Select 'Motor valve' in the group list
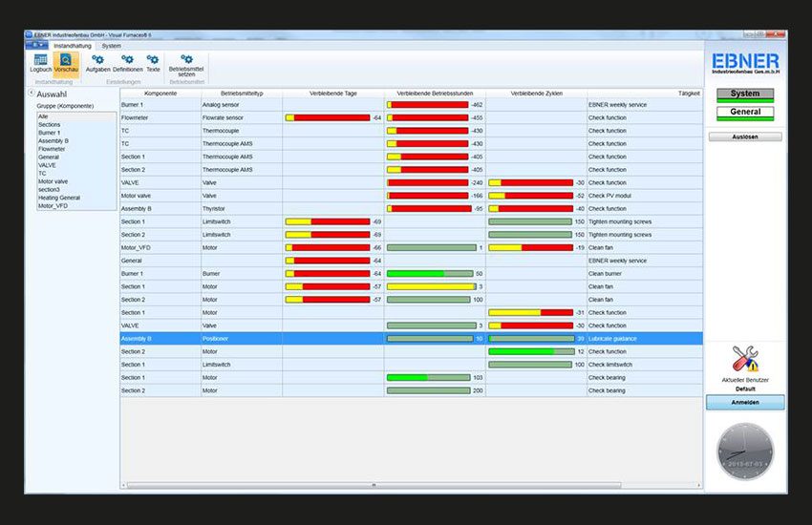812x525 pixels. click(76, 181)
